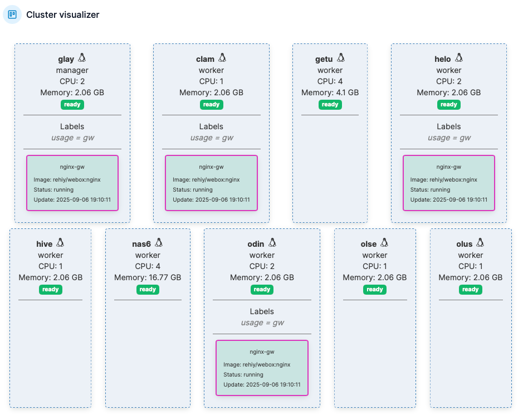Click Memory: 2.06 GB on olus
523x420 pixels.
pos(470,277)
